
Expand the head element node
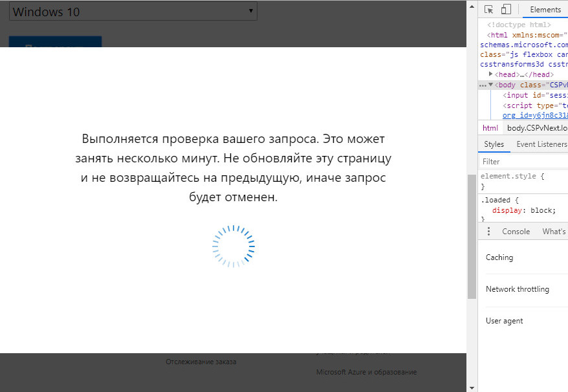point(491,74)
